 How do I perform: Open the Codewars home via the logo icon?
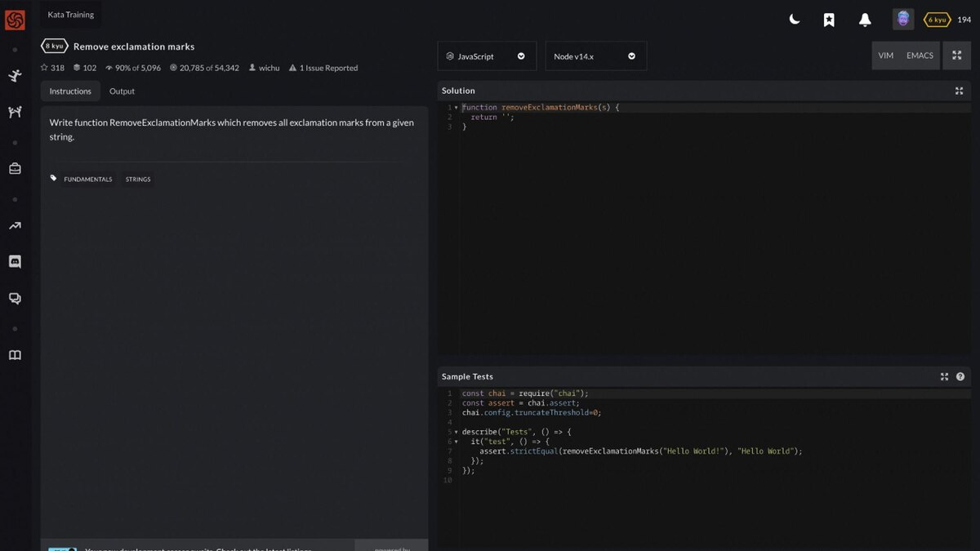15,20
